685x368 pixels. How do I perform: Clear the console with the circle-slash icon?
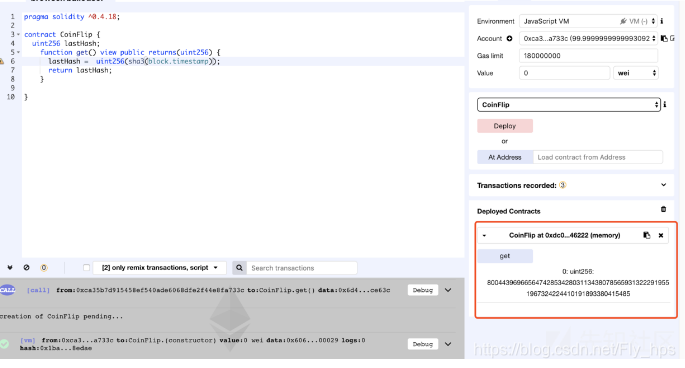(x=27, y=267)
